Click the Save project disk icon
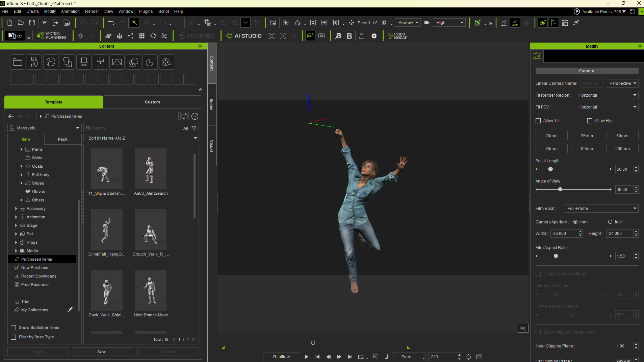Viewport: 644px width, 362px height. point(32,23)
